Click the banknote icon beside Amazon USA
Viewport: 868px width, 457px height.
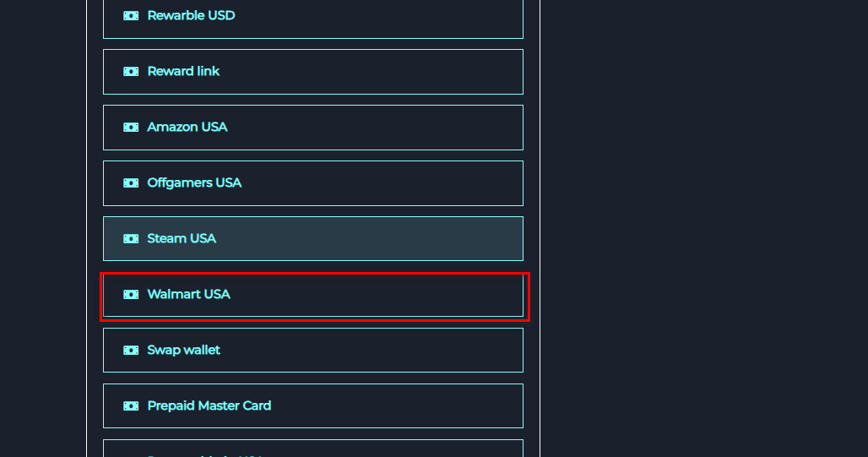[x=131, y=128]
